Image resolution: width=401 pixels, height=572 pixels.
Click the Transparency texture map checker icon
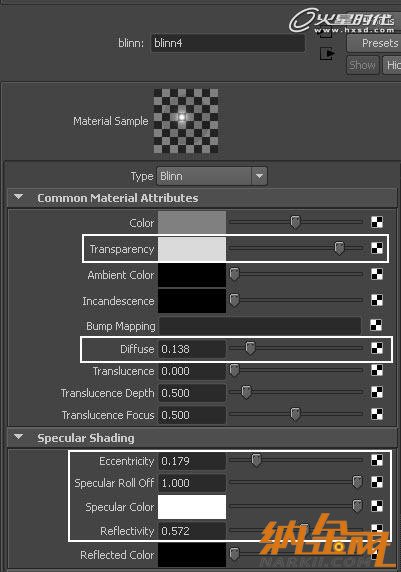coord(377,248)
